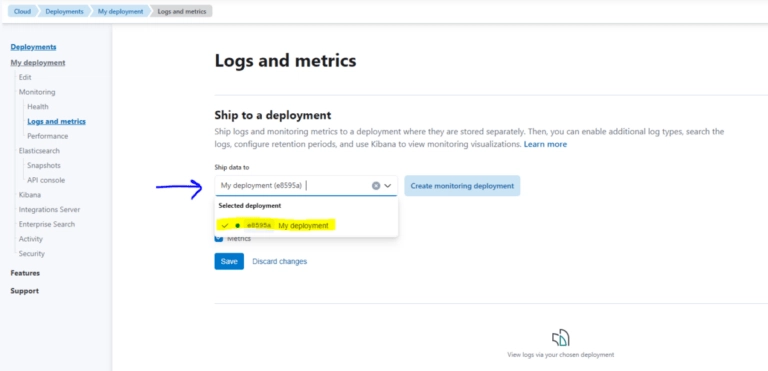768x371 pixels.
Task: Save the logs and metrics settings
Action: pyautogui.click(x=229, y=261)
